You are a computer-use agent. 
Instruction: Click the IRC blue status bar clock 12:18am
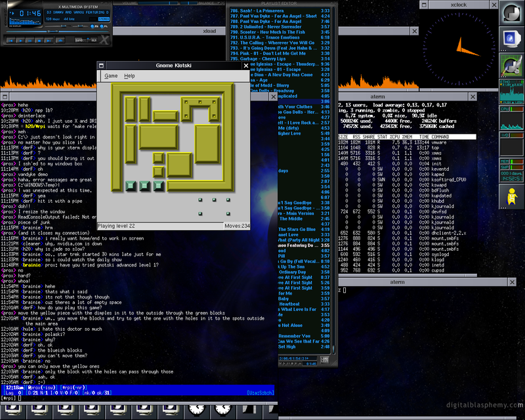(x=15, y=387)
